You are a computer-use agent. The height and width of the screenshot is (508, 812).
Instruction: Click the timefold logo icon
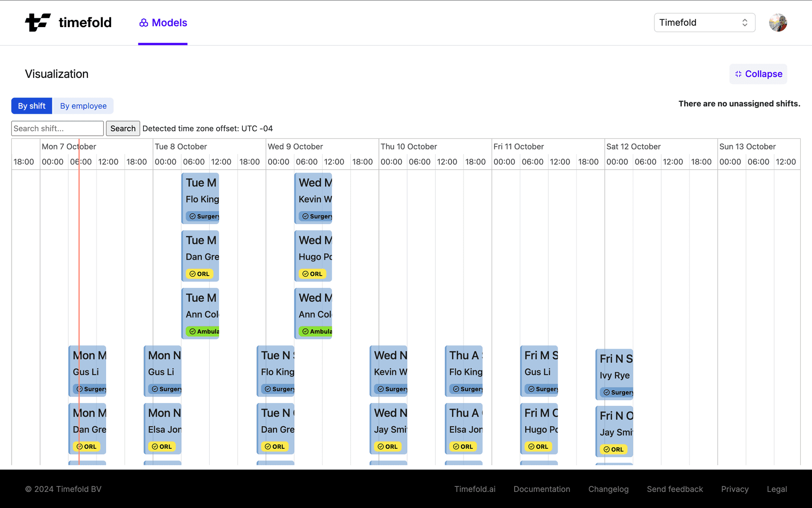pos(37,22)
